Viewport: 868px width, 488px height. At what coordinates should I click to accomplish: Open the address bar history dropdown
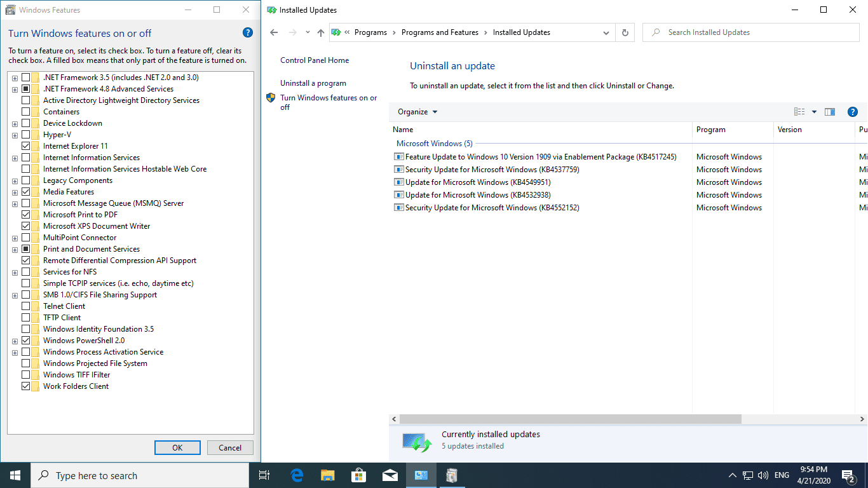(x=606, y=32)
